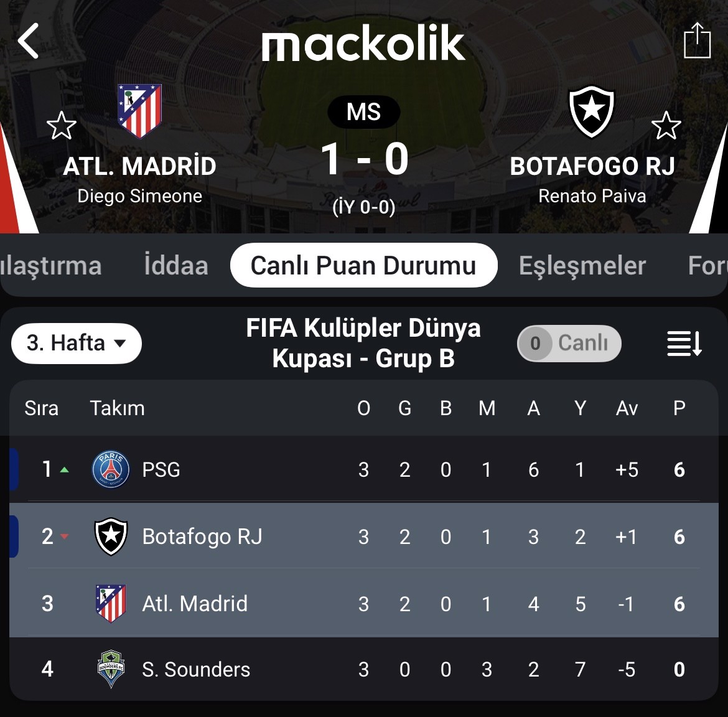Open the share icon at top right
Image resolution: width=728 pixels, height=717 pixels.
point(697,40)
